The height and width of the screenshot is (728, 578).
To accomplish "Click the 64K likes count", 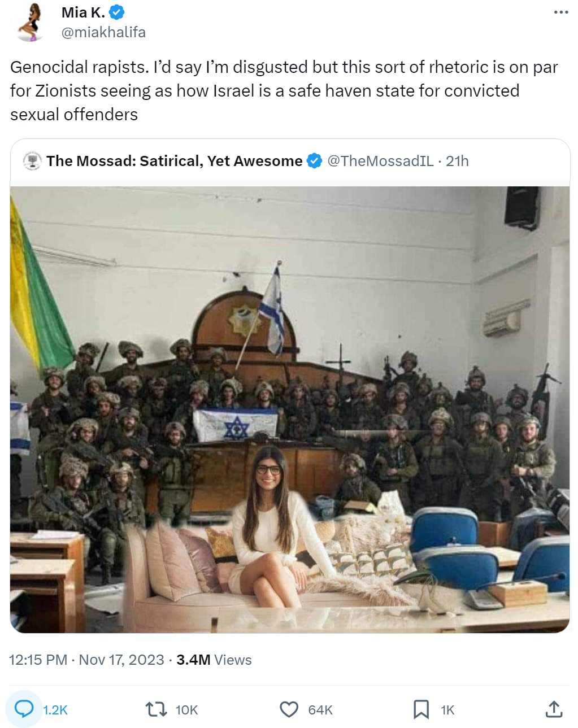I will (320, 710).
